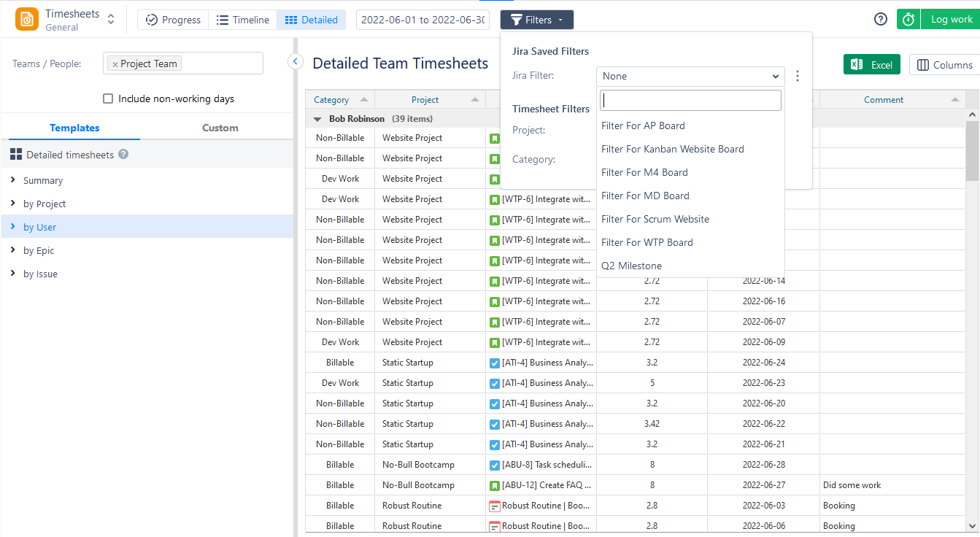980x537 pixels.
Task: Click the WTP-6 icon dated 2022-06-07
Action: [495, 322]
